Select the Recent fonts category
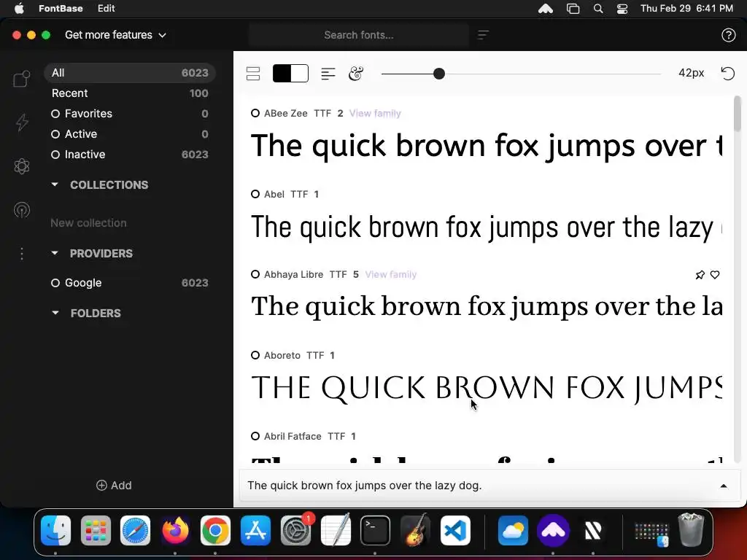The width and height of the screenshot is (747, 560). [x=130, y=93]
